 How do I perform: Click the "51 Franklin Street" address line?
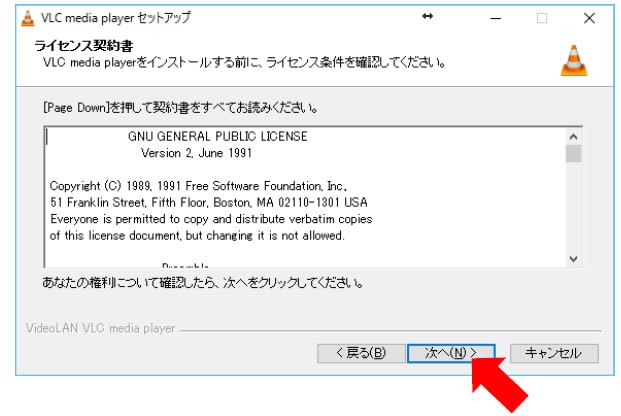point(209,202)
